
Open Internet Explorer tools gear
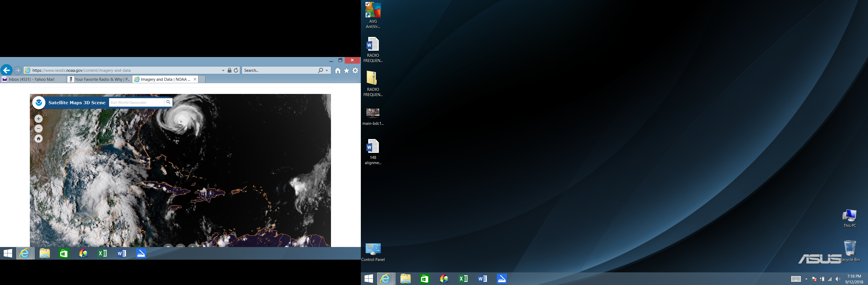pyautogui.click(x=355, y=70)
